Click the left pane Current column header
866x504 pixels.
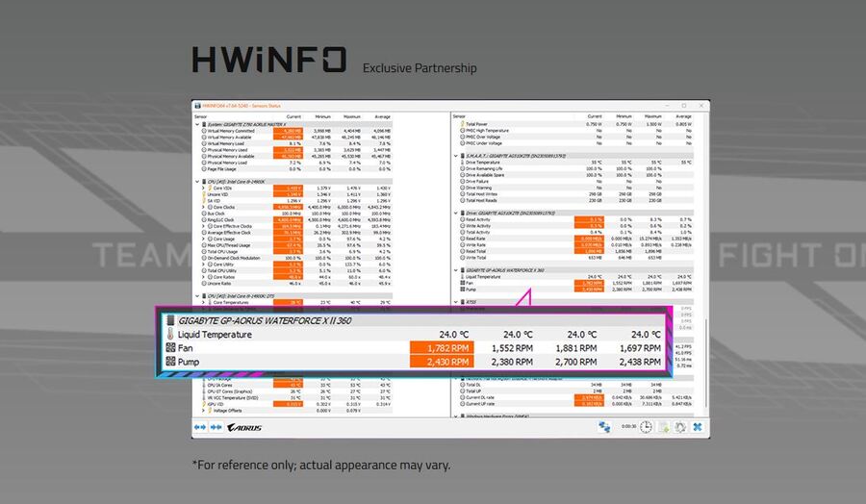coord(293,117)
